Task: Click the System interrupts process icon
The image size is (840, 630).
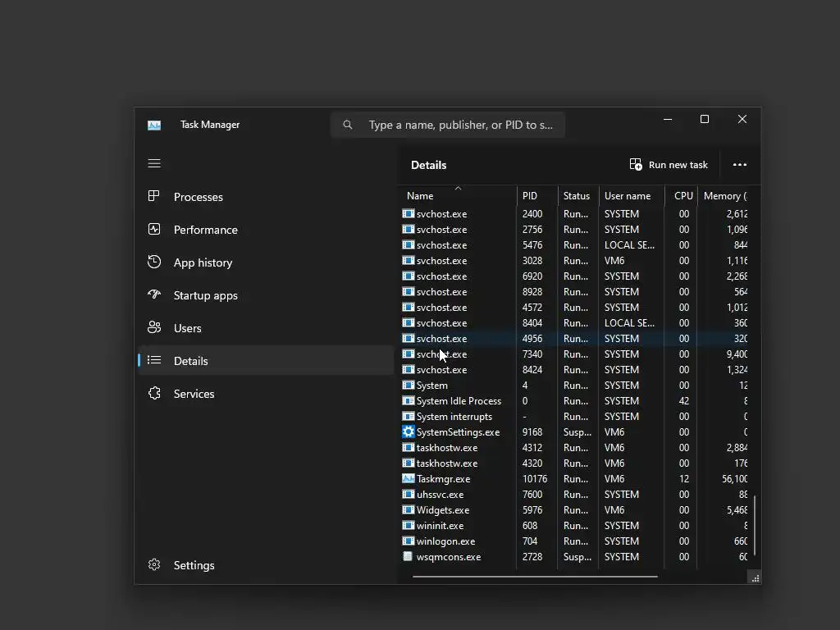Action: (x=409, y=416)
